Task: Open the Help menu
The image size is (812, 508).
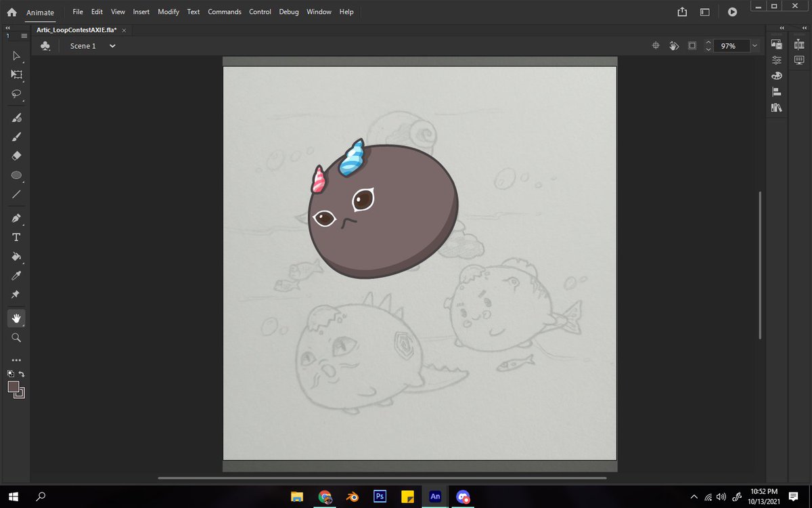Action: [346, 12]
